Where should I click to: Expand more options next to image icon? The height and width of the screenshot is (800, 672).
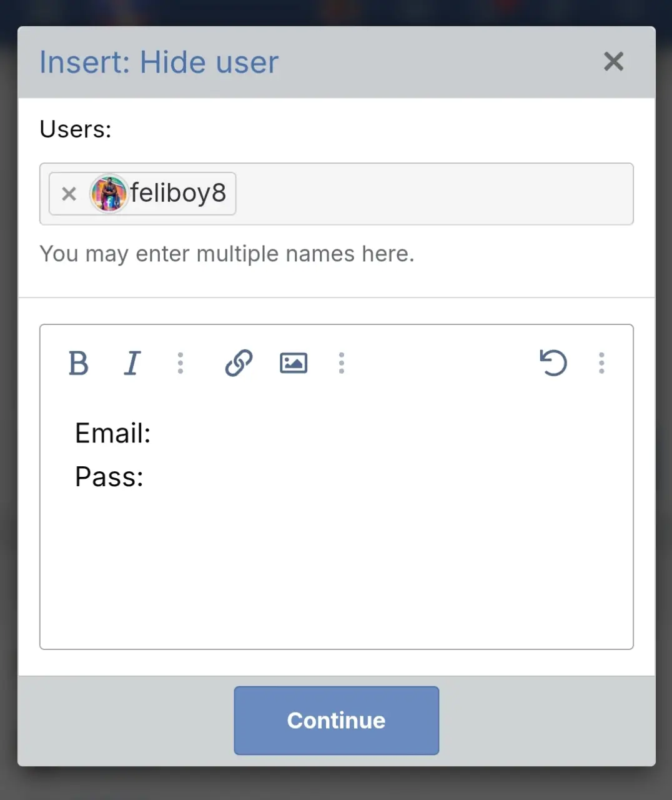pyautogui.click(x=341, y=363)
